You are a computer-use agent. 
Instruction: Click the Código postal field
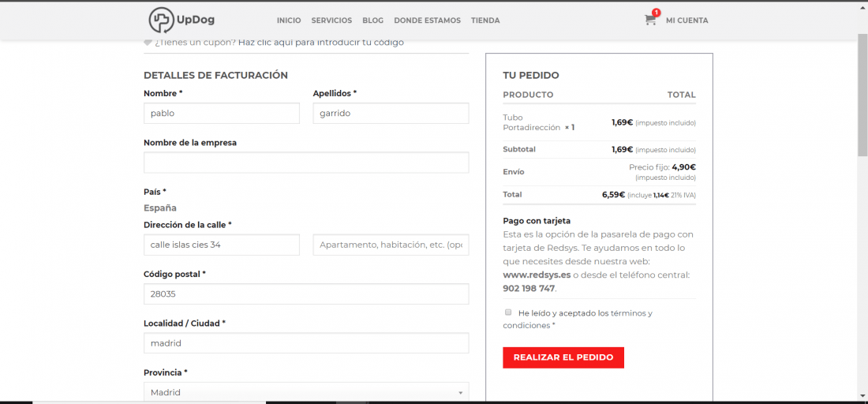tap(306, 294)
